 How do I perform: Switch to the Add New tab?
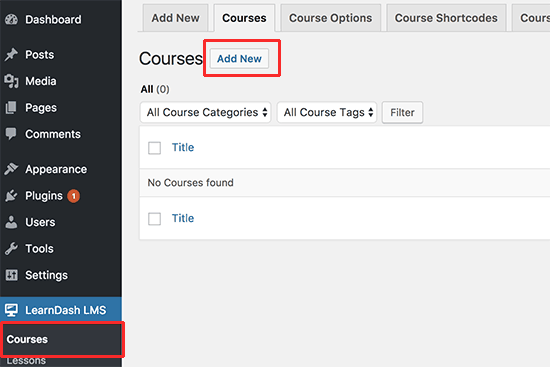[175, 18]
